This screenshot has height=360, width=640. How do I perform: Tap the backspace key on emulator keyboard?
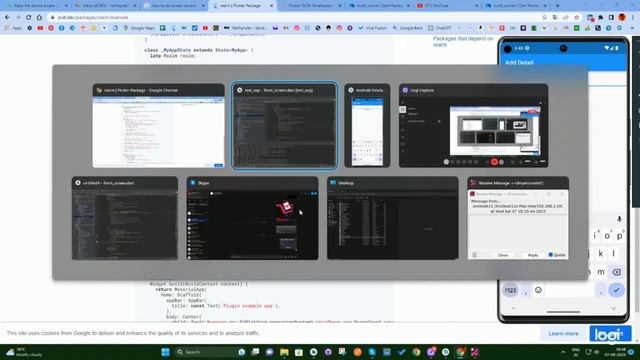coord(617,272)
